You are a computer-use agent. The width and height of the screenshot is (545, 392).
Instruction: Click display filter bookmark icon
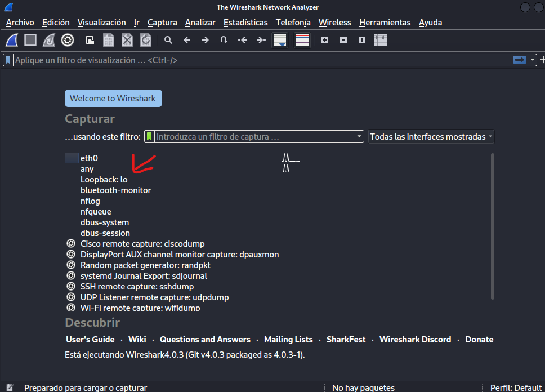[8, 60]
